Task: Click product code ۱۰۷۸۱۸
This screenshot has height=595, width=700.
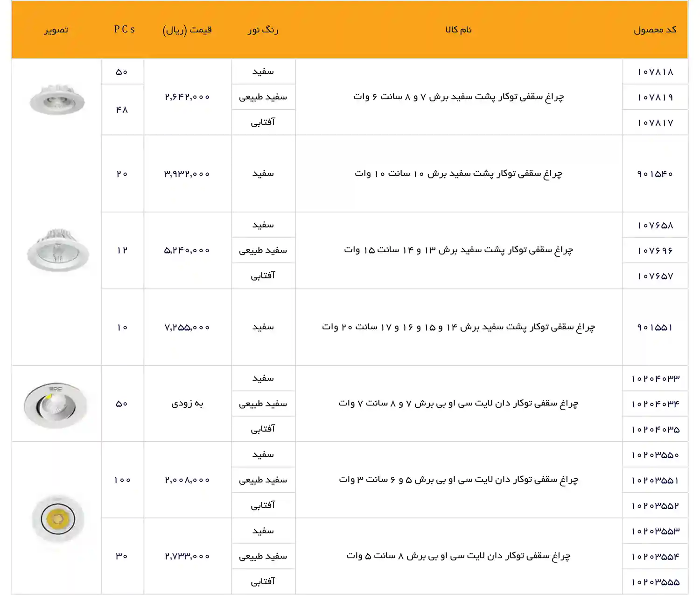Action: click(x=655, y=71)
